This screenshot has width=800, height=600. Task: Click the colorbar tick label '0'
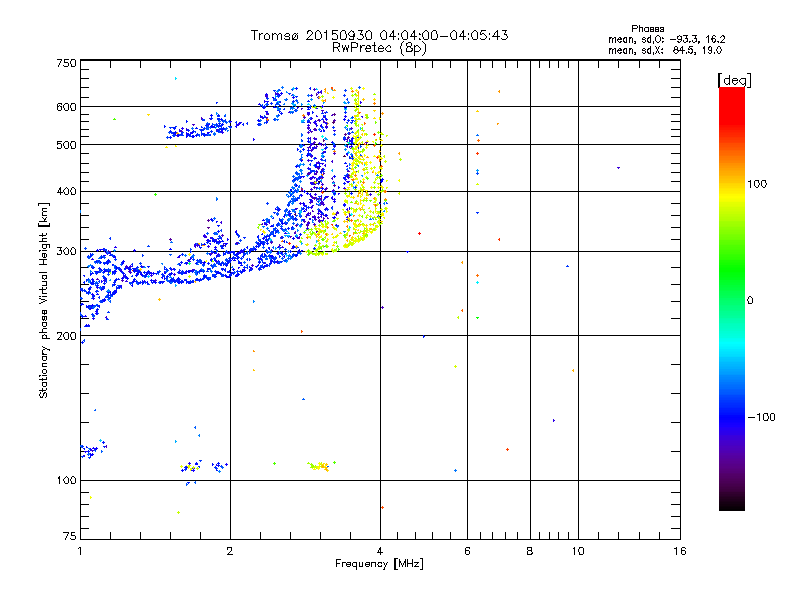[x=750, y=301]
